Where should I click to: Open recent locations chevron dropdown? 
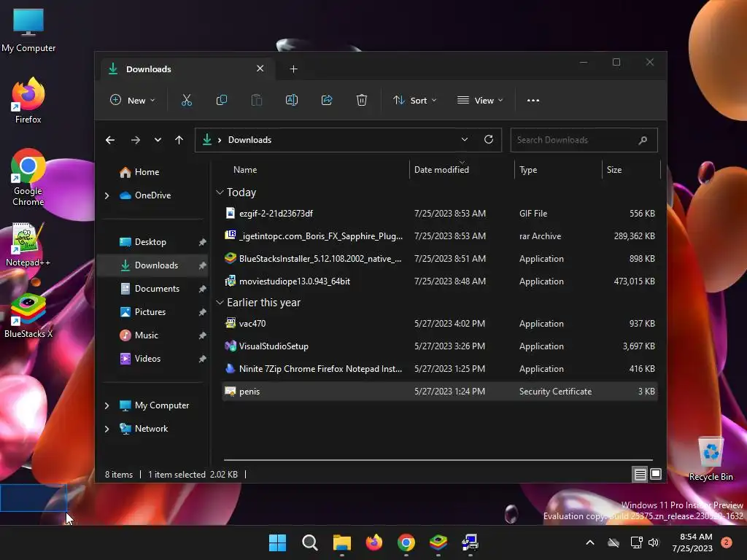coord(158,140)
